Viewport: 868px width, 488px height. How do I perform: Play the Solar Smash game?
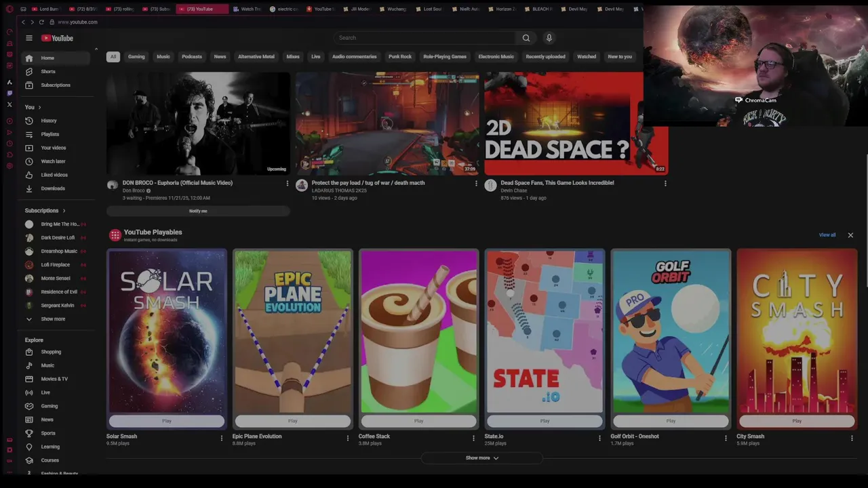point(167,421)
